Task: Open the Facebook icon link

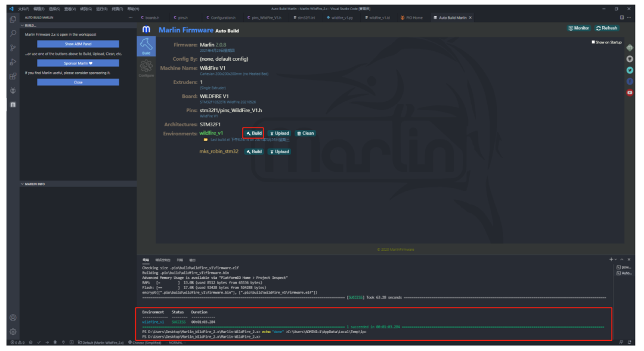Action: point(630,81)
